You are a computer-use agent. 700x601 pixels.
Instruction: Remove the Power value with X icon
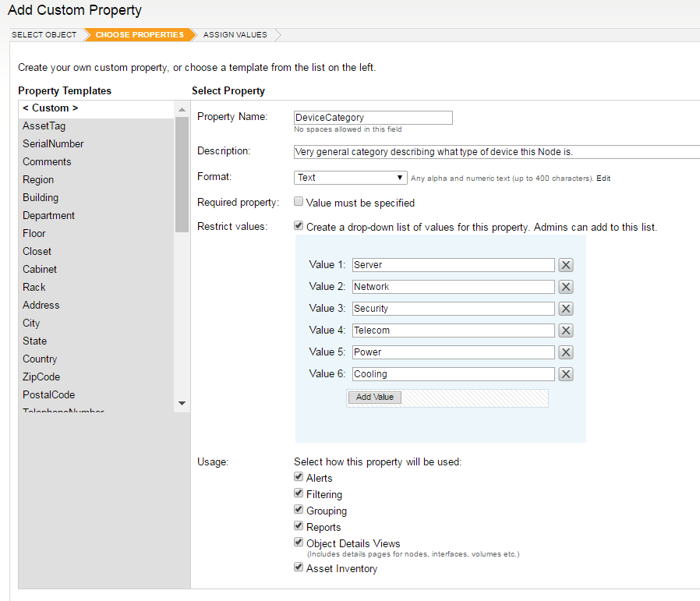click(566, 352)
